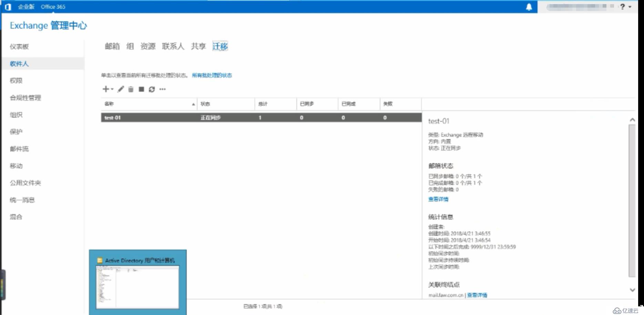
Task: Switch to the 组 tab
Action: [x=130, y=46]
